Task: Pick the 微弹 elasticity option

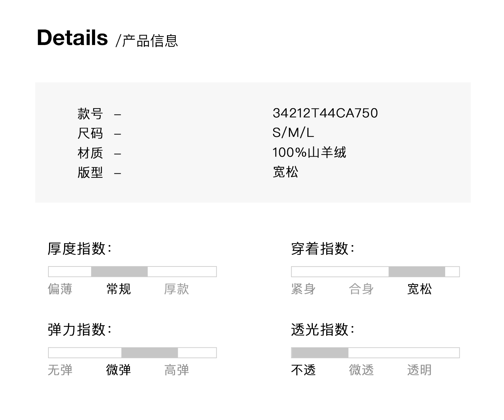Action: 118,370
